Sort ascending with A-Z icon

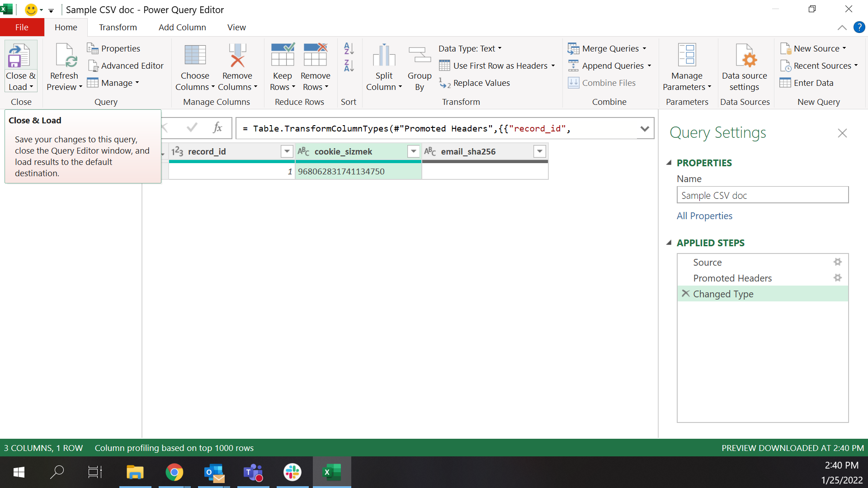click(349, 48)
